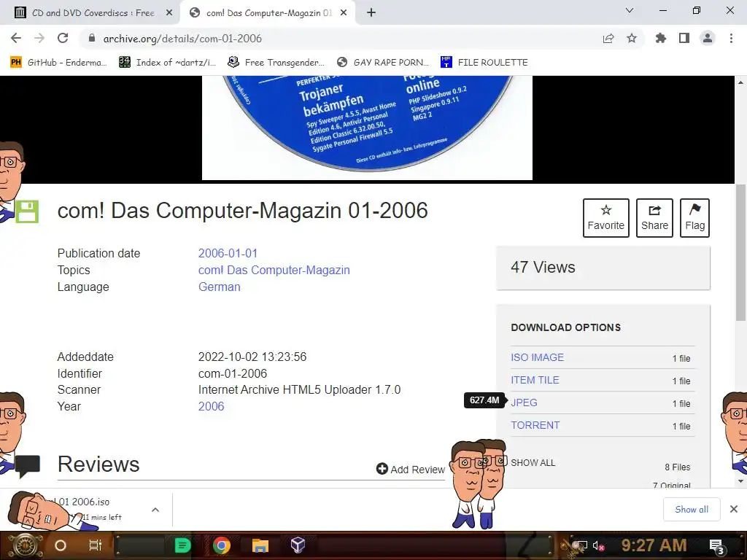Download the ITEM TILE file
The width and height of the screenshot is (747, 560).
coord(535,380)
